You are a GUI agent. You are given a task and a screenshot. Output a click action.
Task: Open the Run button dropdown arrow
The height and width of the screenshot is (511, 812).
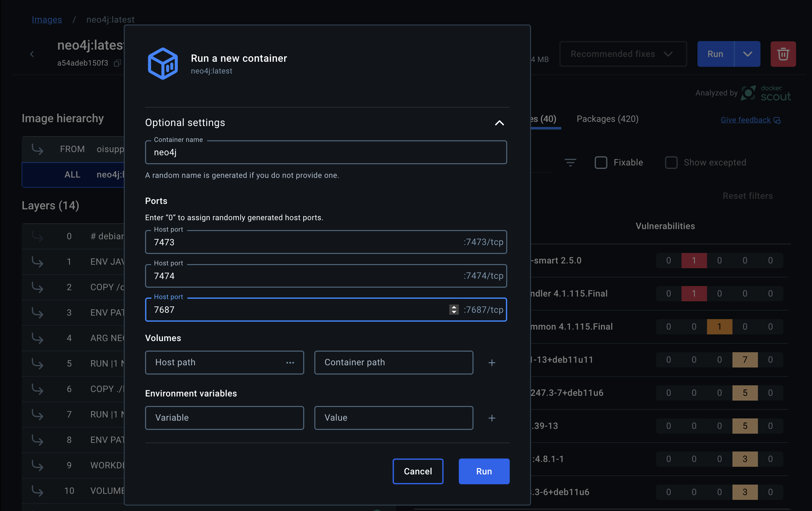(x=748, y=54)
